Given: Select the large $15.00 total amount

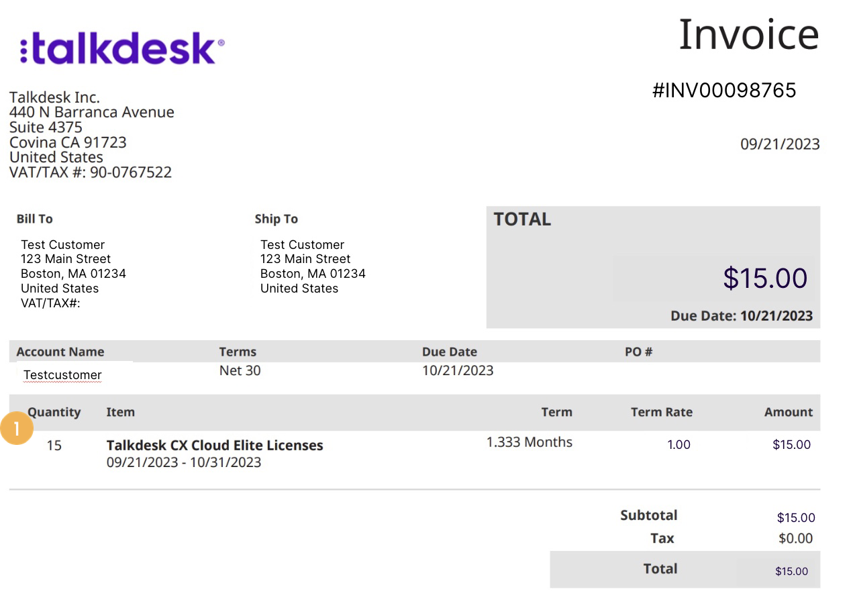Looking at the screenshot, I should click(x=765, y=278).
